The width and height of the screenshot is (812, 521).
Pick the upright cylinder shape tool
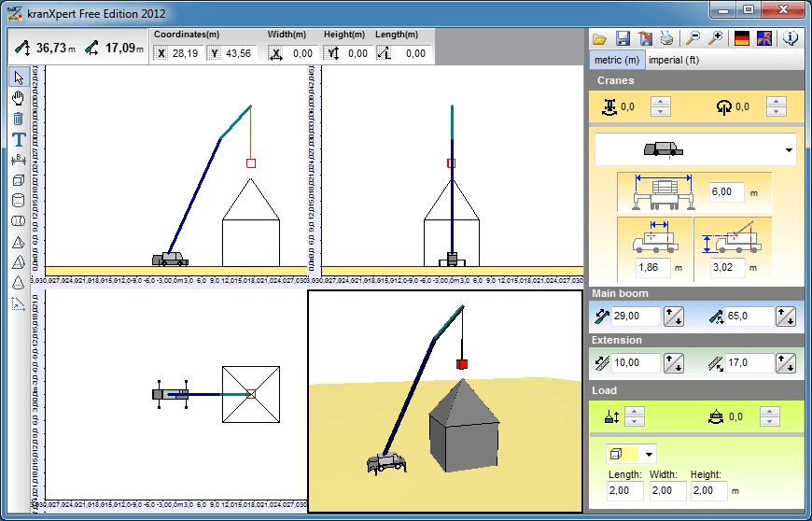[x=18, y=201]
